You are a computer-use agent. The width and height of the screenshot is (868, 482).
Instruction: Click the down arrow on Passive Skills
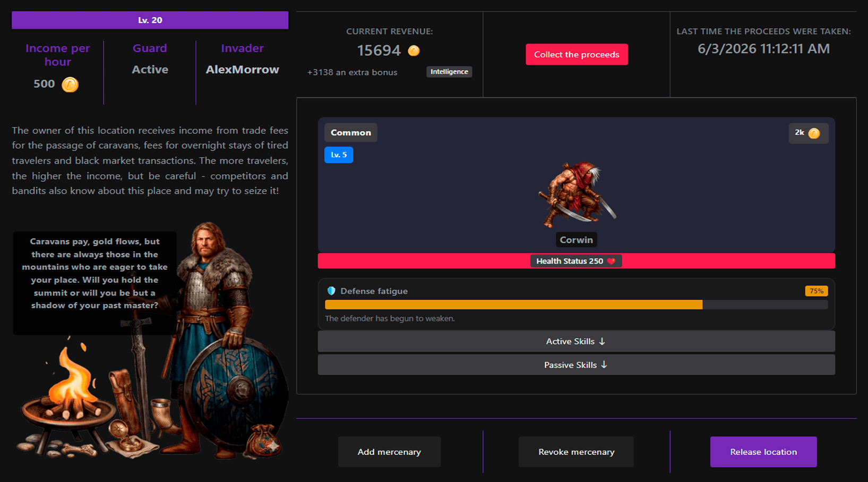point(604,365)
